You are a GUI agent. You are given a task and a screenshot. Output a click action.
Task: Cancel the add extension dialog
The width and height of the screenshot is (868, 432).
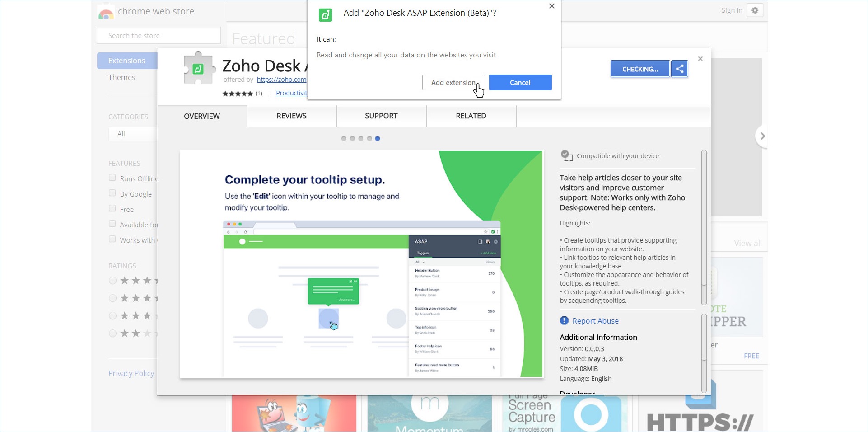point(520,83)
